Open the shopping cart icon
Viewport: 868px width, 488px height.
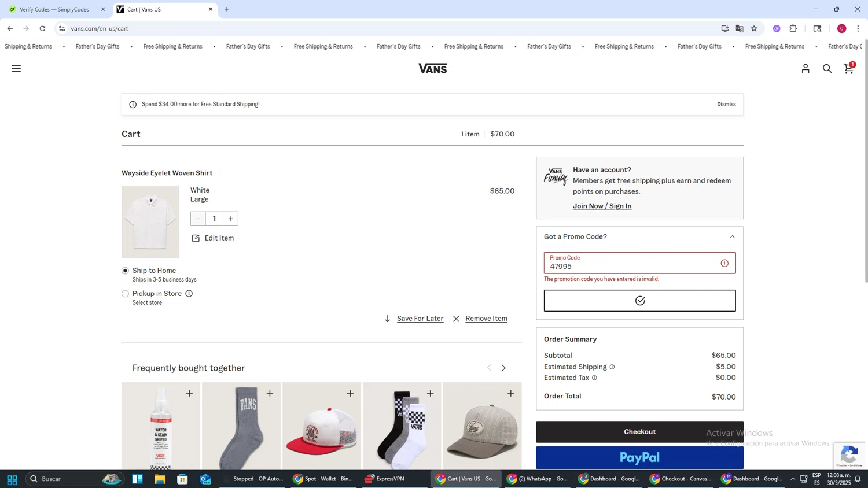tap(849, 69)
